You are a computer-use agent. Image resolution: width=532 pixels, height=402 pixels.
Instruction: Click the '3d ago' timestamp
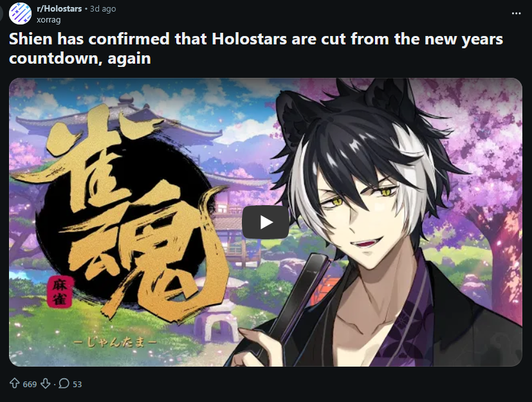pos(103,8)
